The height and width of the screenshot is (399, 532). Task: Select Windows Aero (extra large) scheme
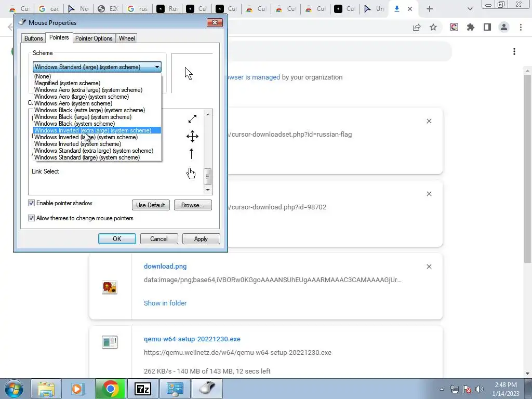pos(97,90)
